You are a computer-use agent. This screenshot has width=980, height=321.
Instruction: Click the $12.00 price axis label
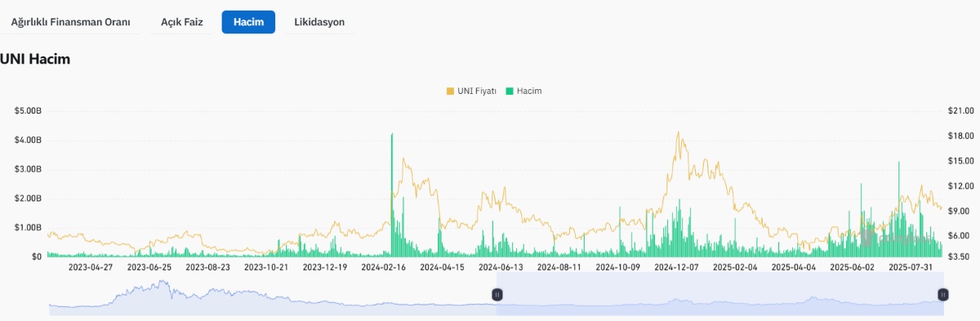[960, 185]
